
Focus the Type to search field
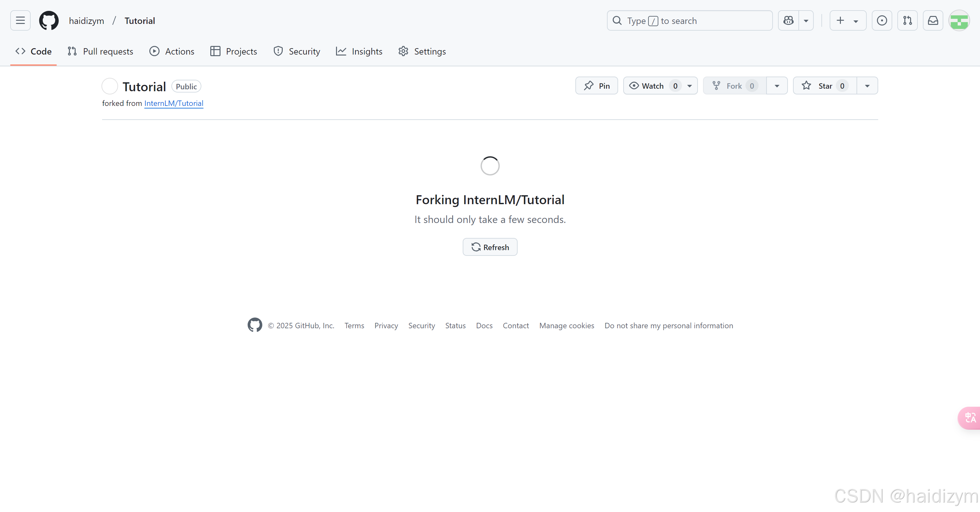(689, 20)
